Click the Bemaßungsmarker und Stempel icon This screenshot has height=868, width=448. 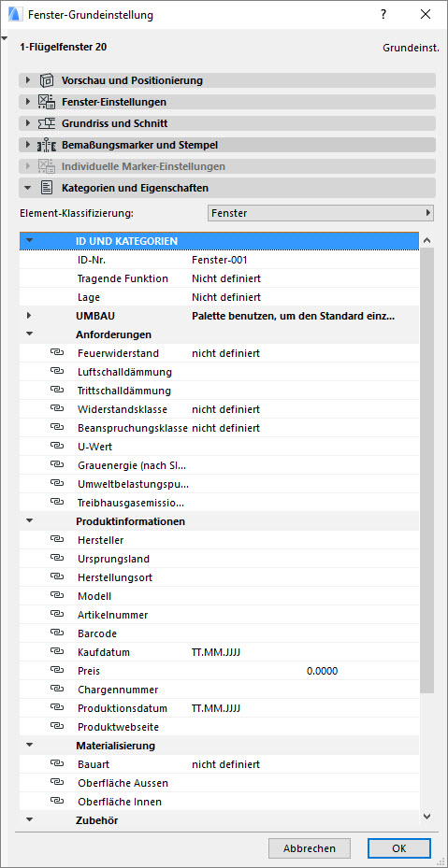point(46,146)
